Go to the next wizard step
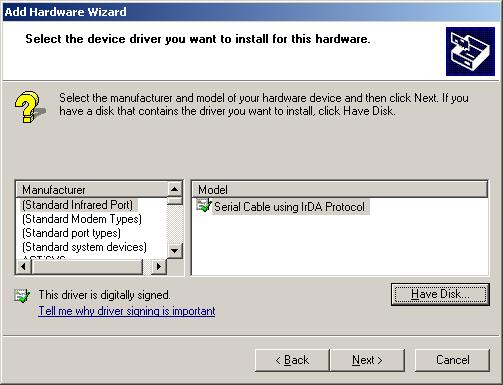The height and width of the screenshot is (385, 503). 367,360
